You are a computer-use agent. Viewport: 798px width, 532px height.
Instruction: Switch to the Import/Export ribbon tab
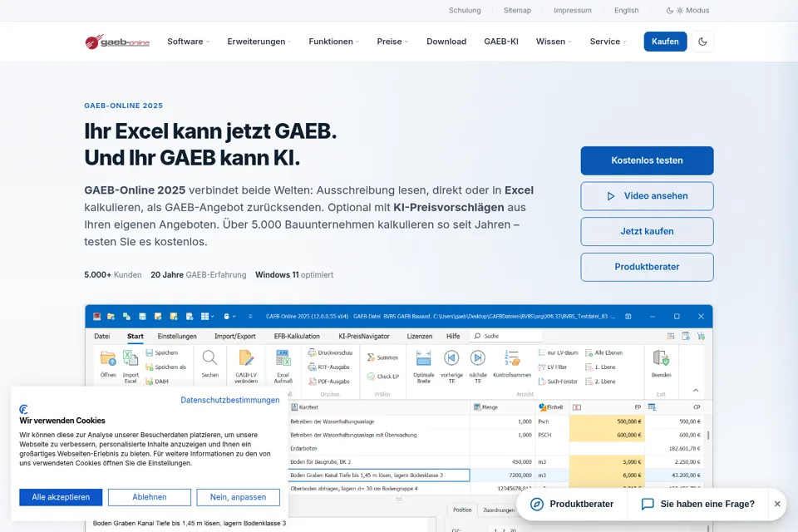[235, 336]
